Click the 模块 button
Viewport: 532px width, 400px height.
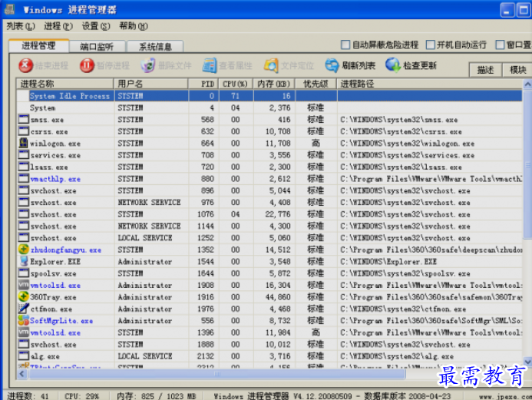(x=517, y=70)
